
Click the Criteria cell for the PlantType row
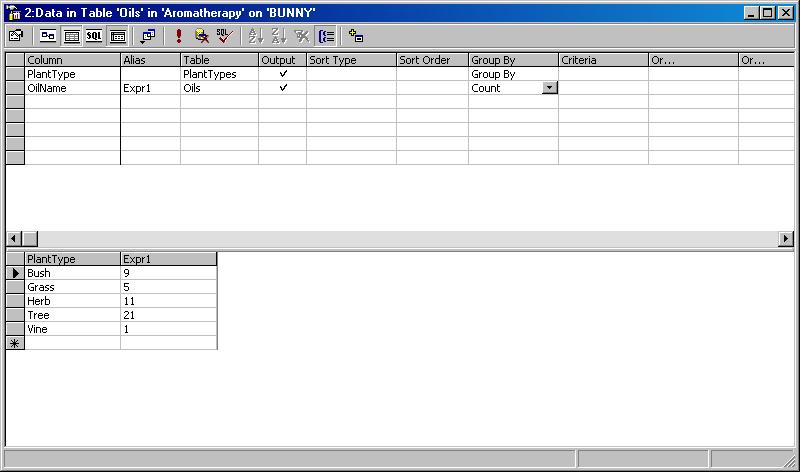tap(604, 73)
